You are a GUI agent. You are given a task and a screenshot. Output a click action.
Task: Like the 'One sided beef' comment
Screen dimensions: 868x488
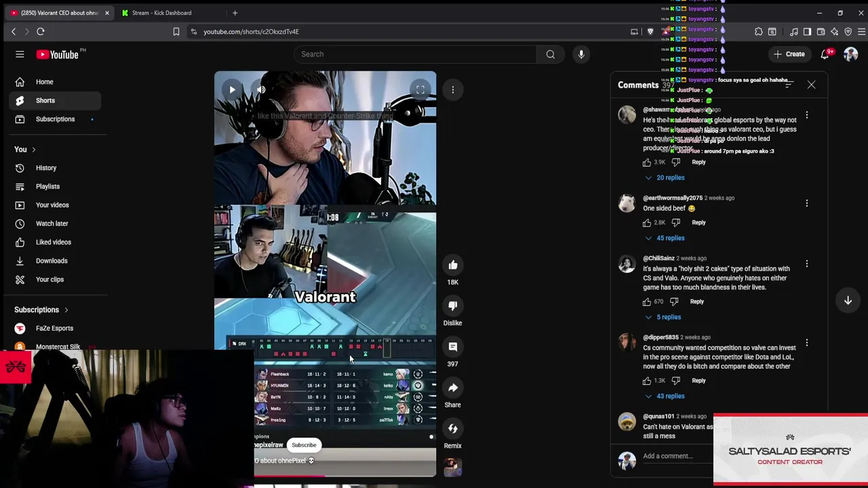tap(647, 222)
